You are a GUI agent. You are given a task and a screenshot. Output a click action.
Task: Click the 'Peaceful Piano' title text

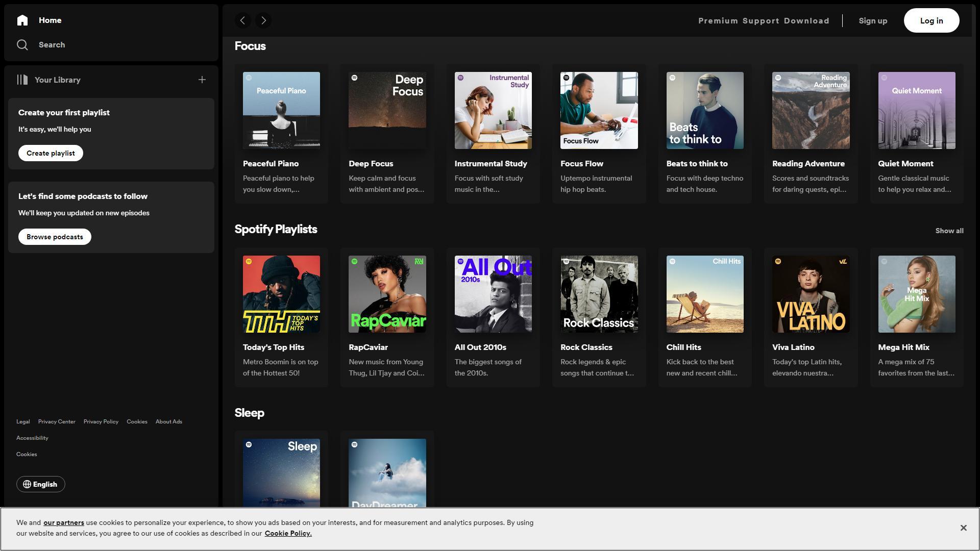(x=271, y=164)
